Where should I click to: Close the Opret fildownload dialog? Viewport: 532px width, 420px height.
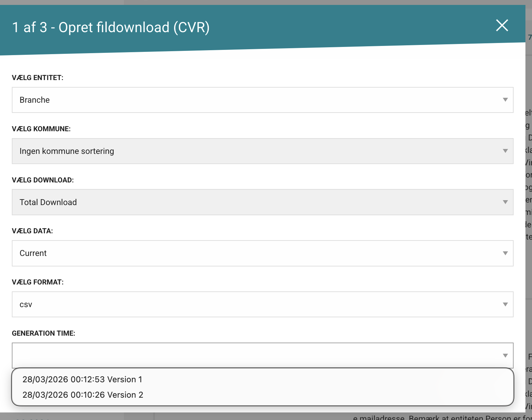click(x=502, y=26)
